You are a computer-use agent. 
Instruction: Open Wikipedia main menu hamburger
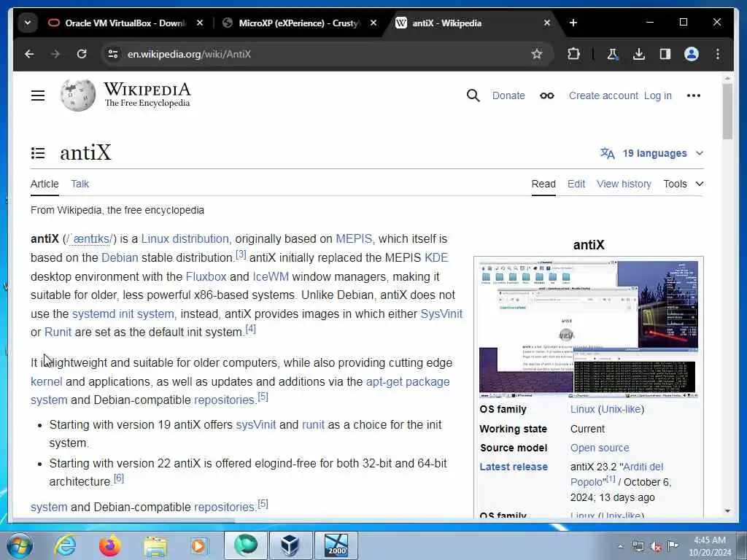(38, 96)
